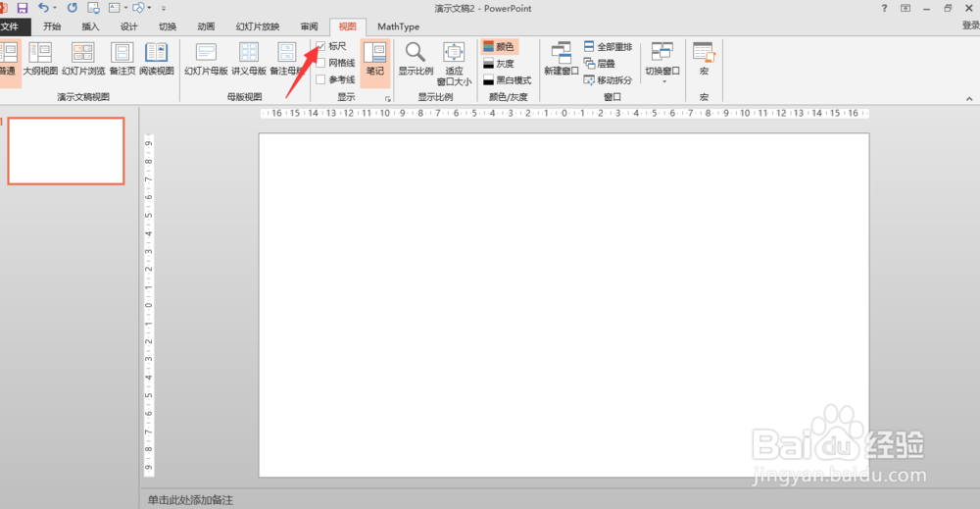The height and width of the screenshot is (509, 980).
Task: Switch to the 开始 ribbon tab
Action: pyautogui.click(x=53, y=26)
